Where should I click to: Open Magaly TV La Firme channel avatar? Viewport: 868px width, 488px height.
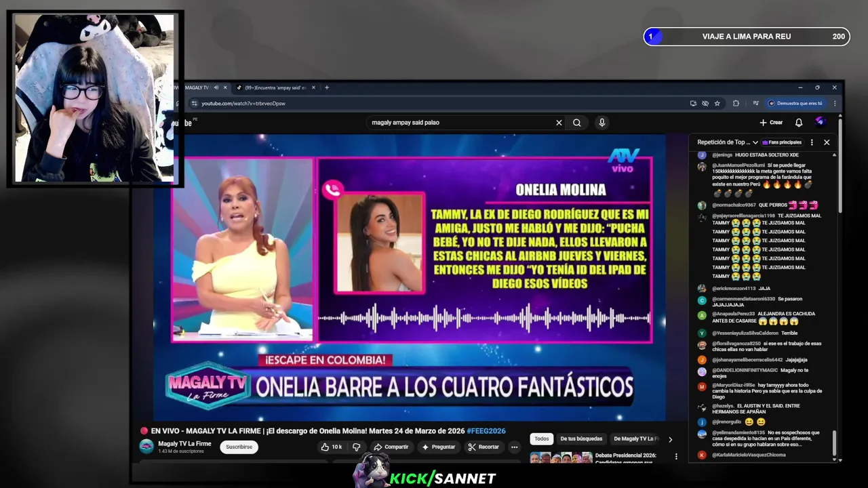(146, 446)
